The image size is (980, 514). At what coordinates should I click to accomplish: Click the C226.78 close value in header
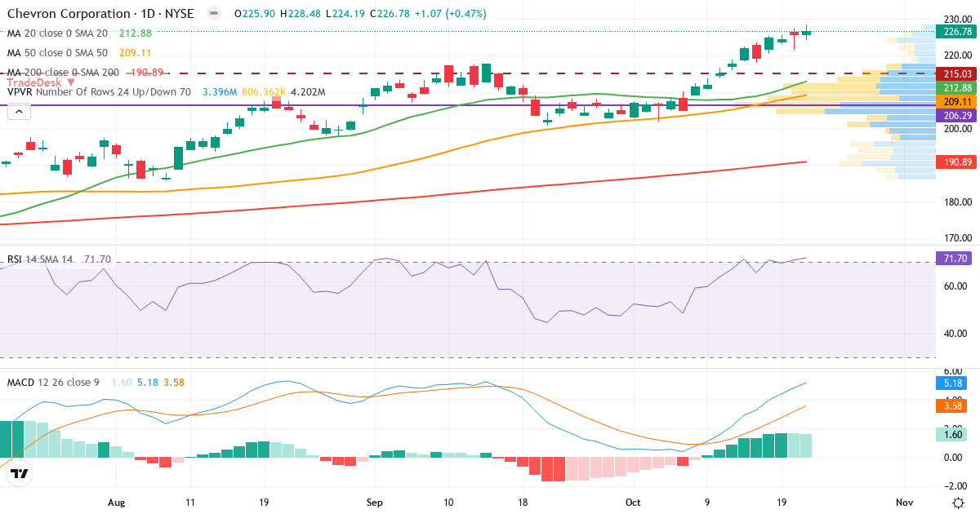(x=391, y=14)
